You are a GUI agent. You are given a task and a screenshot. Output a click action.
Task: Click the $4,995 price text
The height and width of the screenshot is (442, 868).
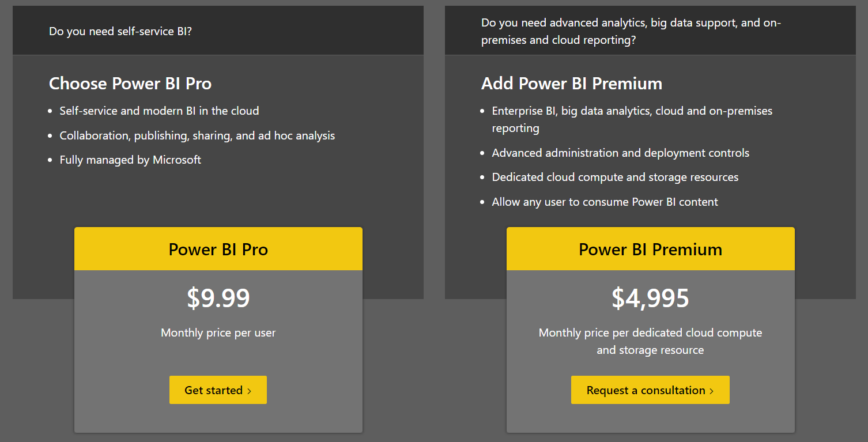[650, 298]
